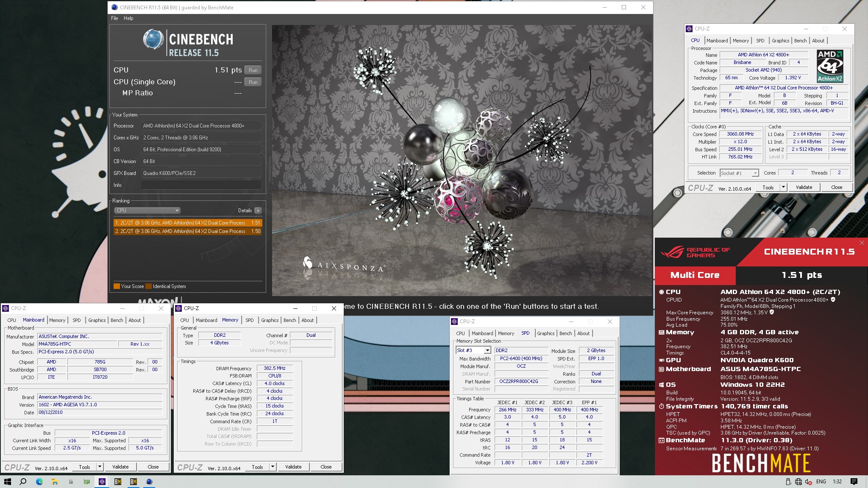This screenshot has height=488, width=868.
Task: Switch to Graphics tab in CPU-Z Mainboard window
Action: tap(97, 320)
